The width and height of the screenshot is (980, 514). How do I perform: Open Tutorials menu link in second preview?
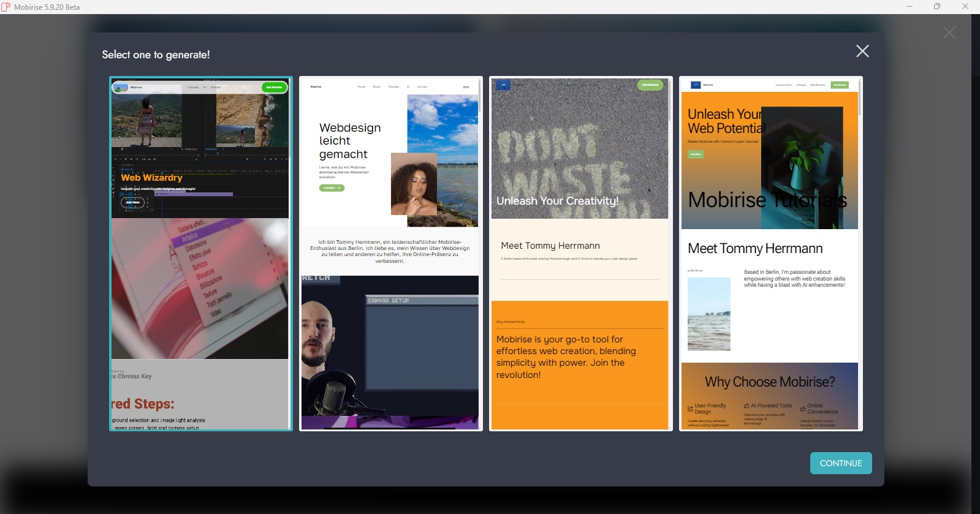point(393,87)
